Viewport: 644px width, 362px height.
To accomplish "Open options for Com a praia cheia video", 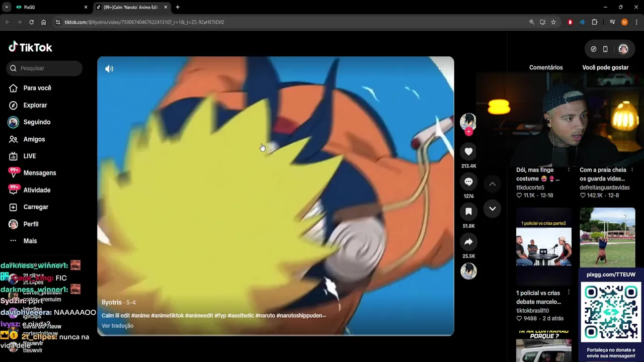I will 632,170.
